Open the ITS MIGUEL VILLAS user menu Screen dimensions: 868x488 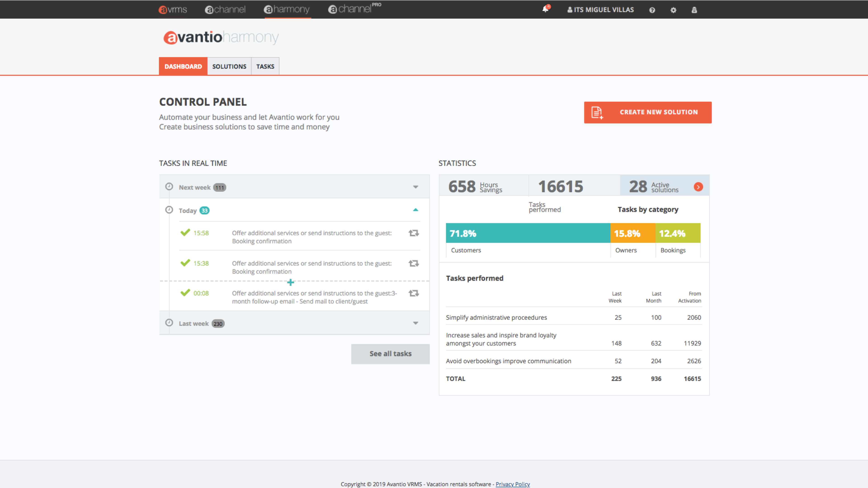pyautogui.click(x=600, y=10)
